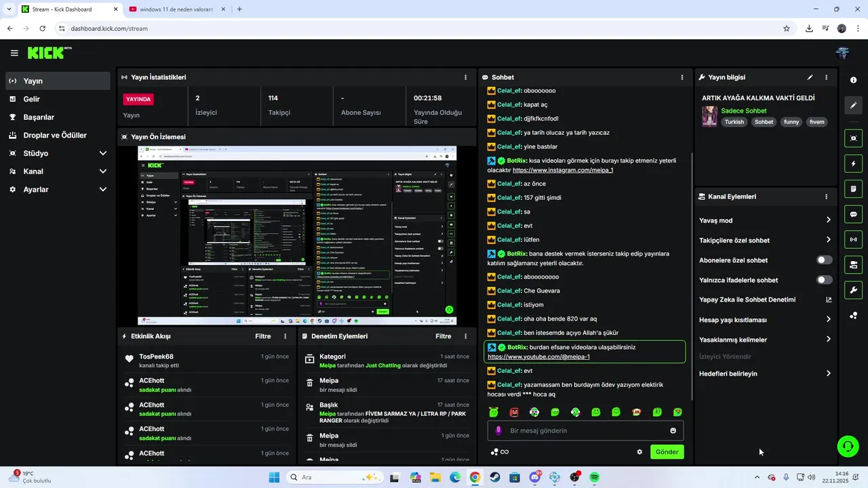The height and width of the screenshot is (488, 868).
Task: Insert the red angry emote from emote row
Action: point(514,412)
